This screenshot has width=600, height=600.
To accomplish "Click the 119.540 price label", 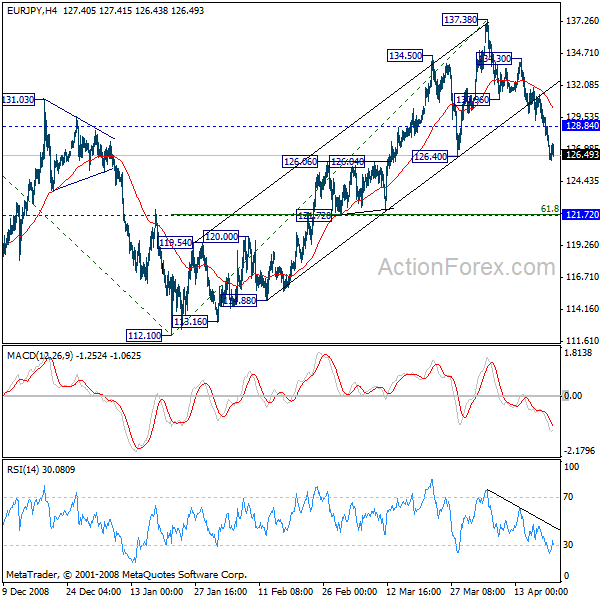I will 175,242.
